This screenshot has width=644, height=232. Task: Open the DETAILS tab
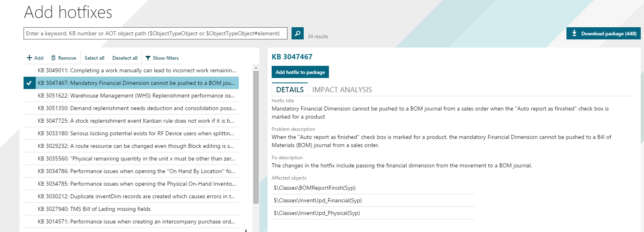[x=290, y=90]
